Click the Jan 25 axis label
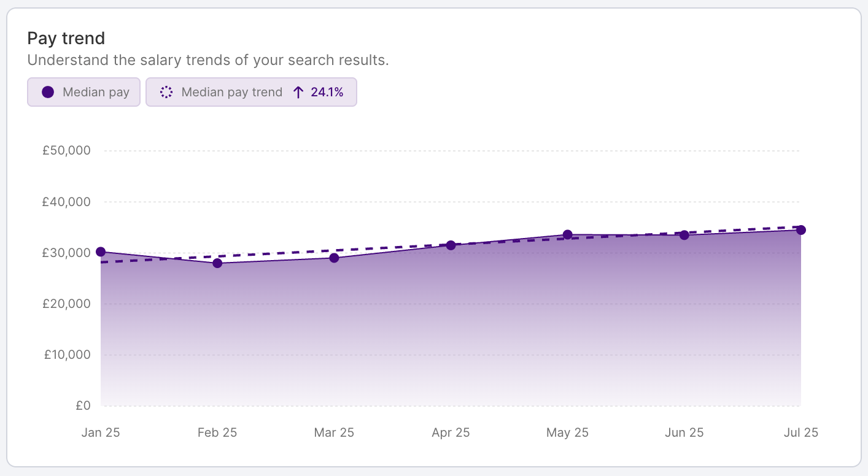Viewport: 868px width, 476px height. click(101, 432)
